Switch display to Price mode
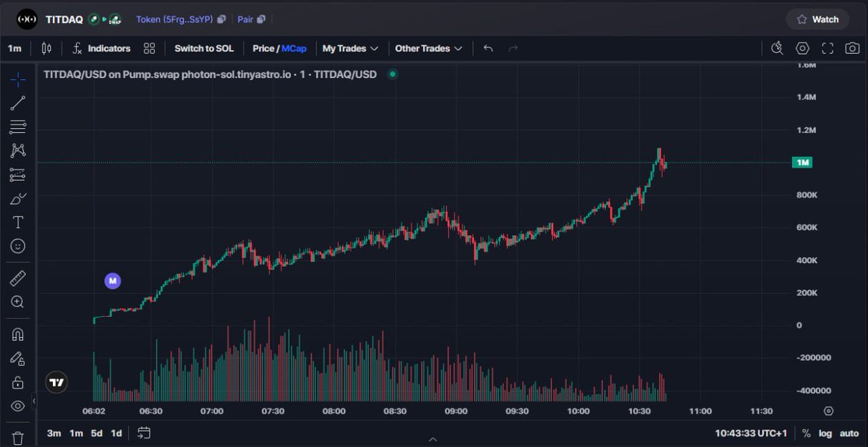 [263, 48]
